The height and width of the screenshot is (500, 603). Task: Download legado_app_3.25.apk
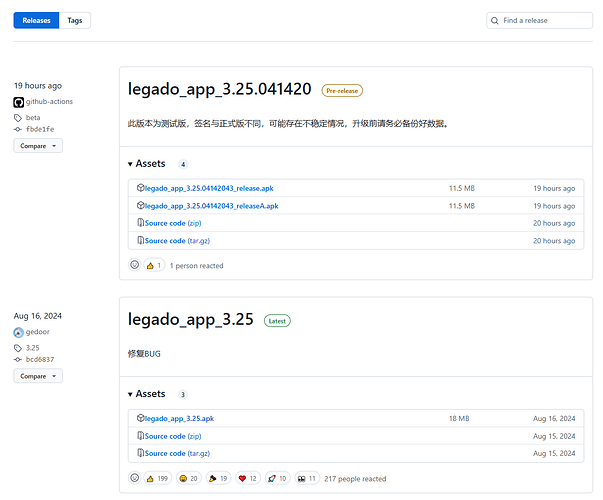pos(179,419)
